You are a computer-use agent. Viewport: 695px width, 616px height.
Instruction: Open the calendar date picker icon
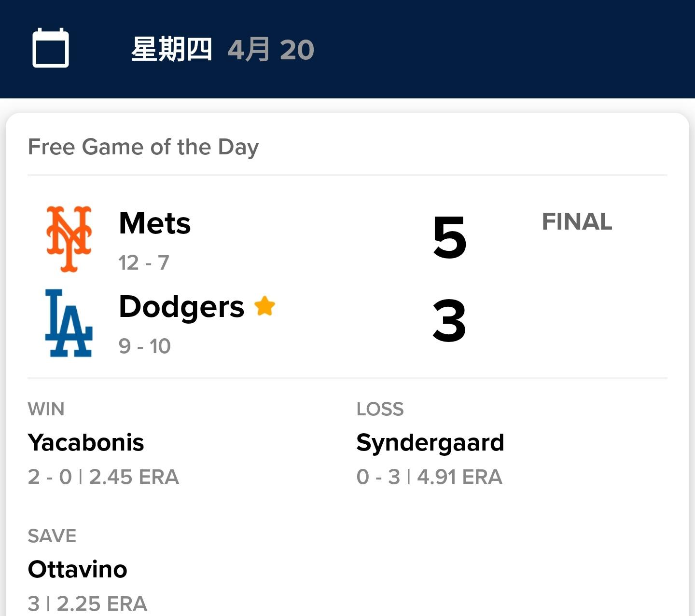click(x=51, y=48)
